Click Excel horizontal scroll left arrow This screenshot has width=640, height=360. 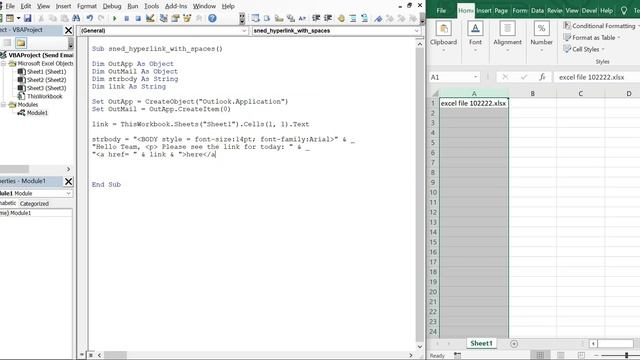tap(593, 344)
